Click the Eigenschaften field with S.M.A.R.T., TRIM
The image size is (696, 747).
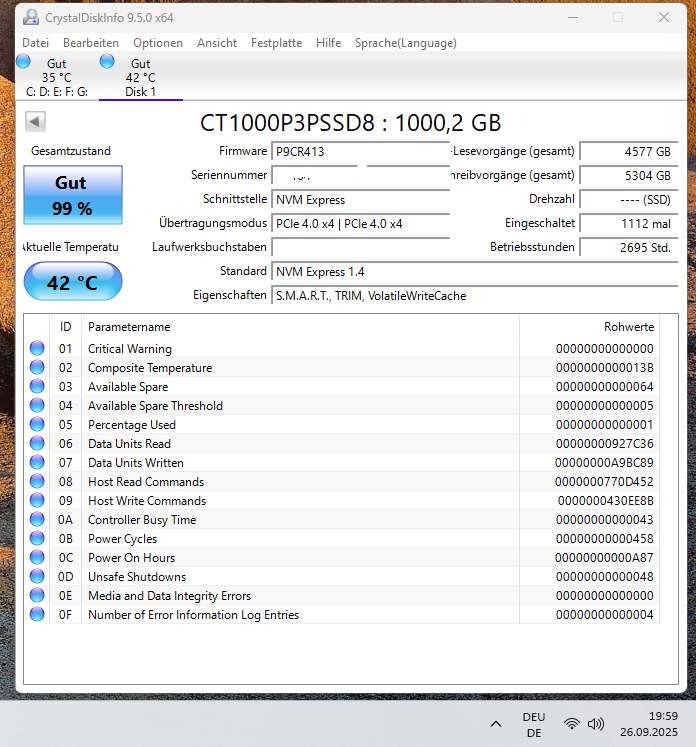pyautogui.click(x=474, y=296)
